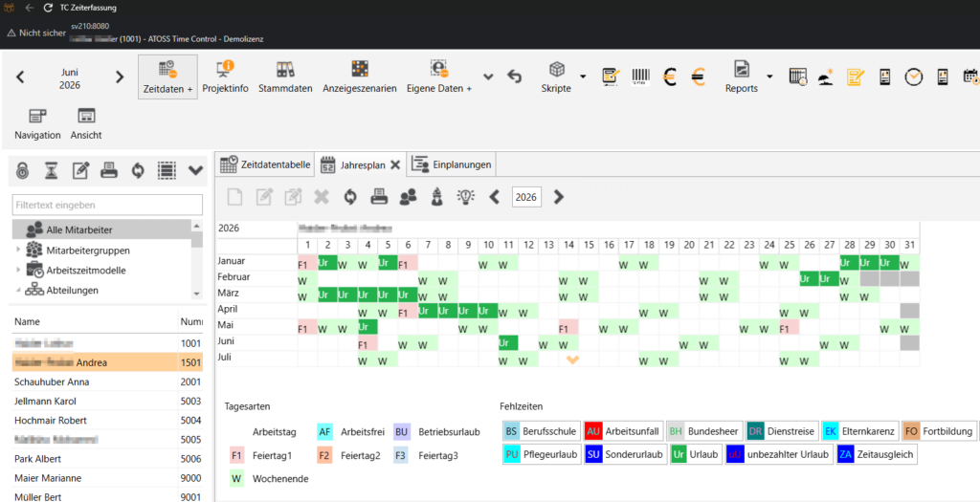Open the Navigation panel button

(37, 123)
